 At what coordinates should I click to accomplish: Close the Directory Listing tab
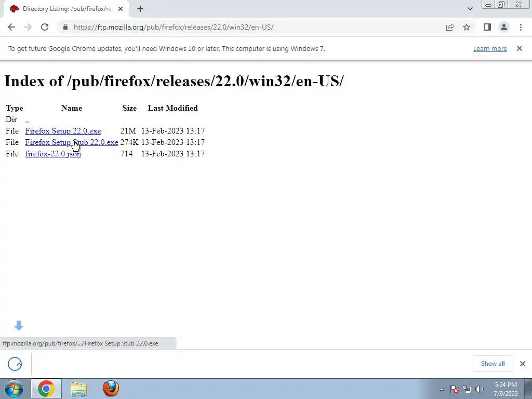pos(121,9)
